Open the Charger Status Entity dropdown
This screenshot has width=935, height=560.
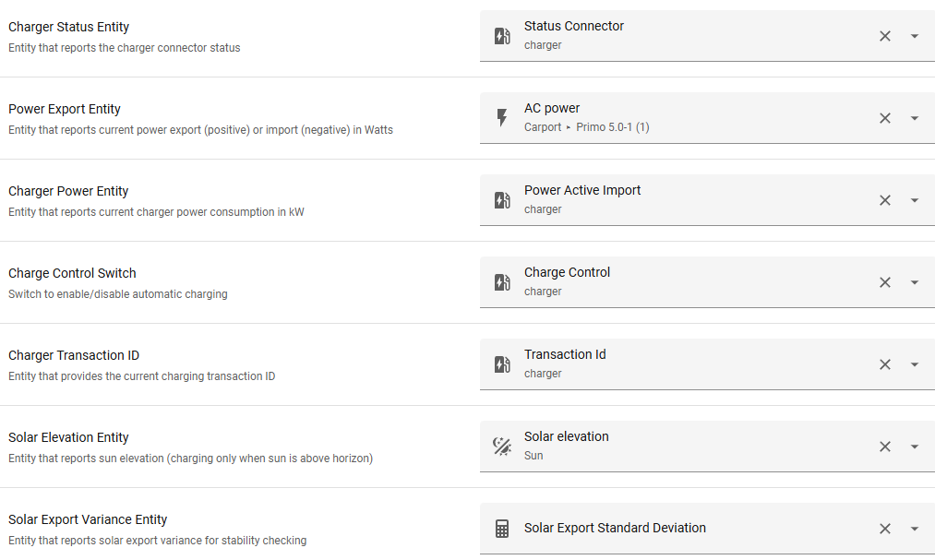coord(915,36)
